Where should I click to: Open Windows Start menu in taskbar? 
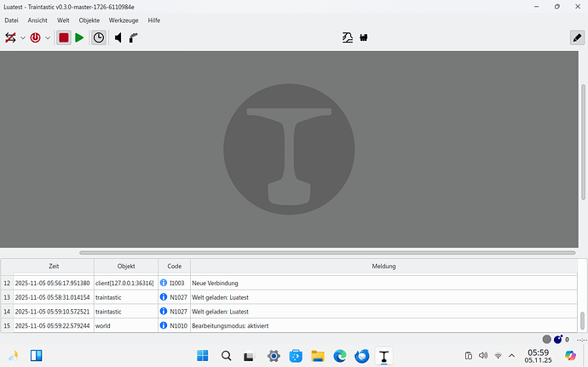pos(203,356)
